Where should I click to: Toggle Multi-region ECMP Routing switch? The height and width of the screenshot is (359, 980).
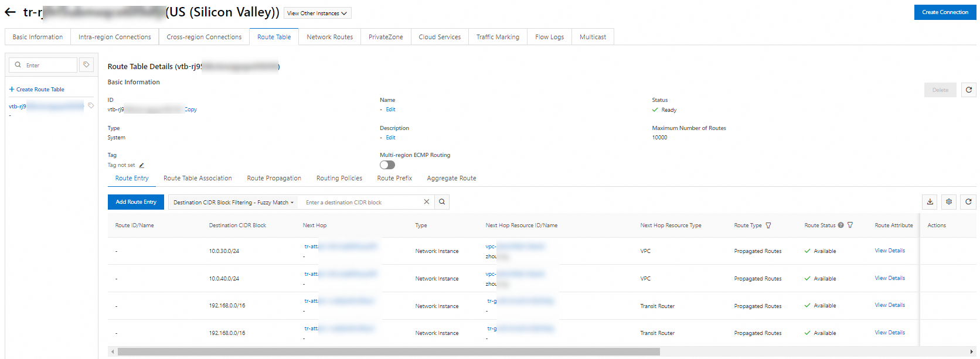387,165
